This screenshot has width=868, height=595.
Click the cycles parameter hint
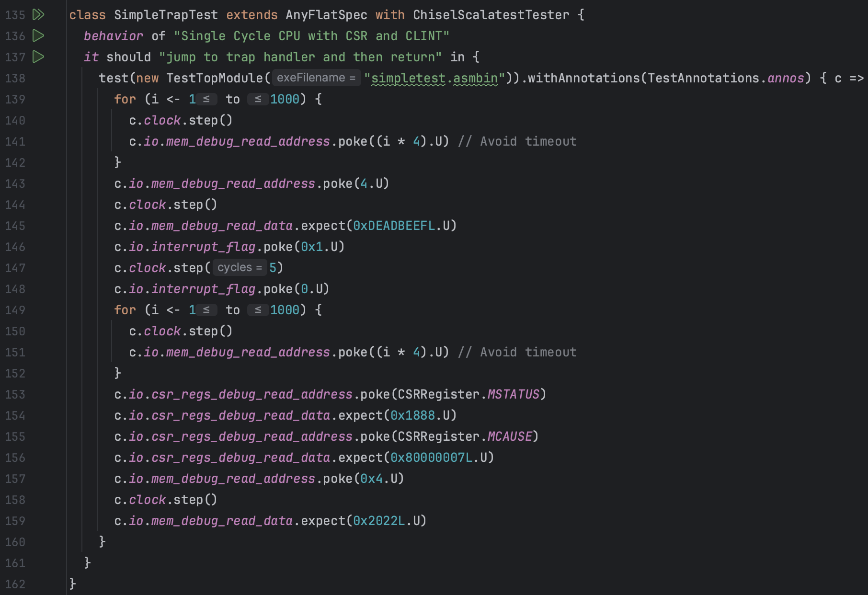click(x=240, y=267)
